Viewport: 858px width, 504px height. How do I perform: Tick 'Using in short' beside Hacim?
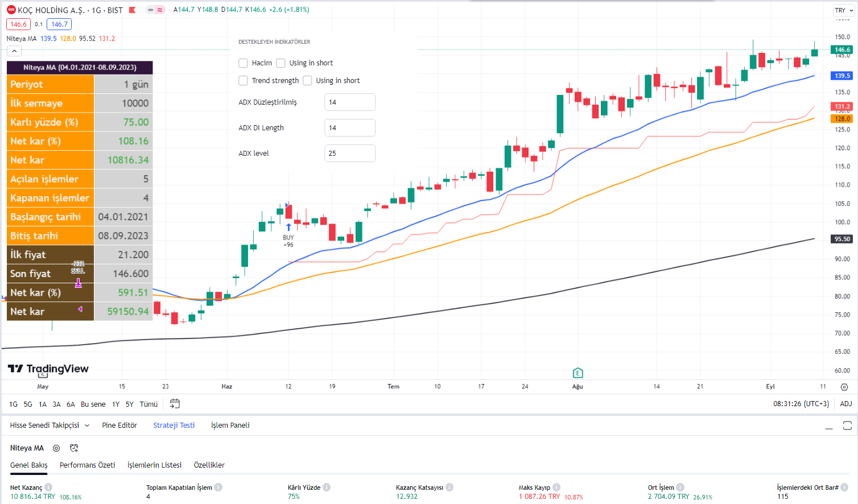coord(280,63)
